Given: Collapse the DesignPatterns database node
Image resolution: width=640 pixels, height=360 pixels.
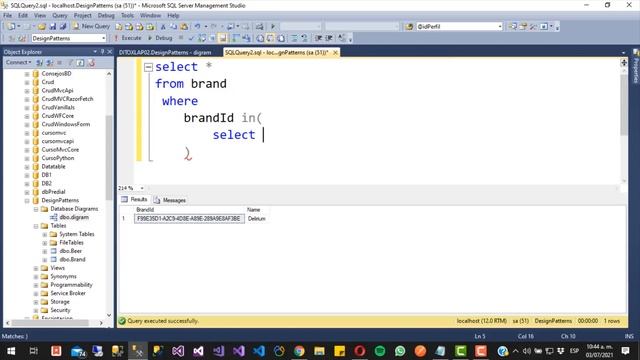Looking at the screenshot, I should tap(27, 200).
